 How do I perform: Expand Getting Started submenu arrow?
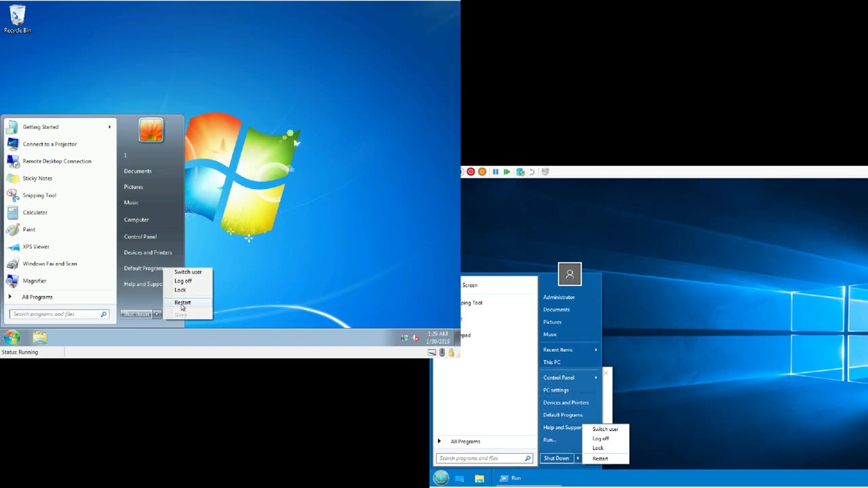click(109, 127)
